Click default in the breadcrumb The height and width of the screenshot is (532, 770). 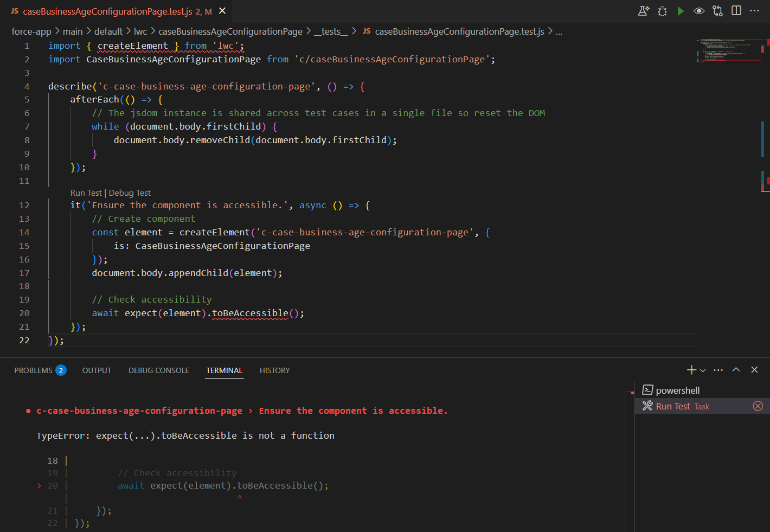click(x=108, y=31)
